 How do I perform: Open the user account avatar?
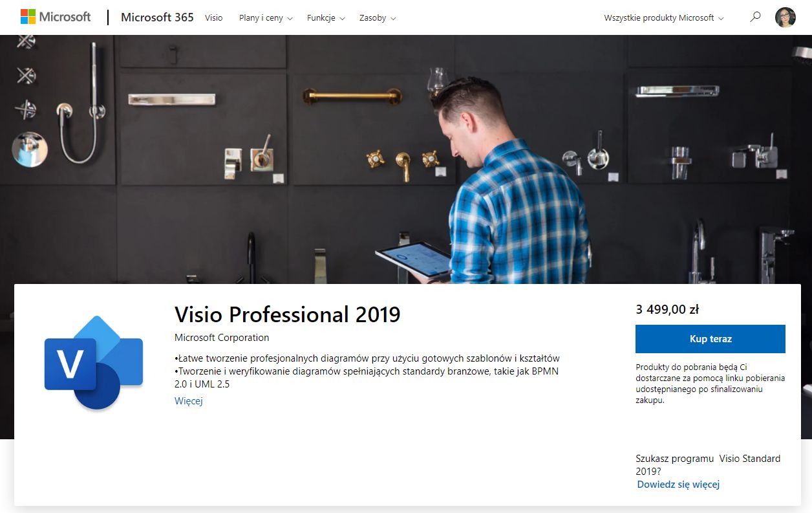(x=785, y=17)
